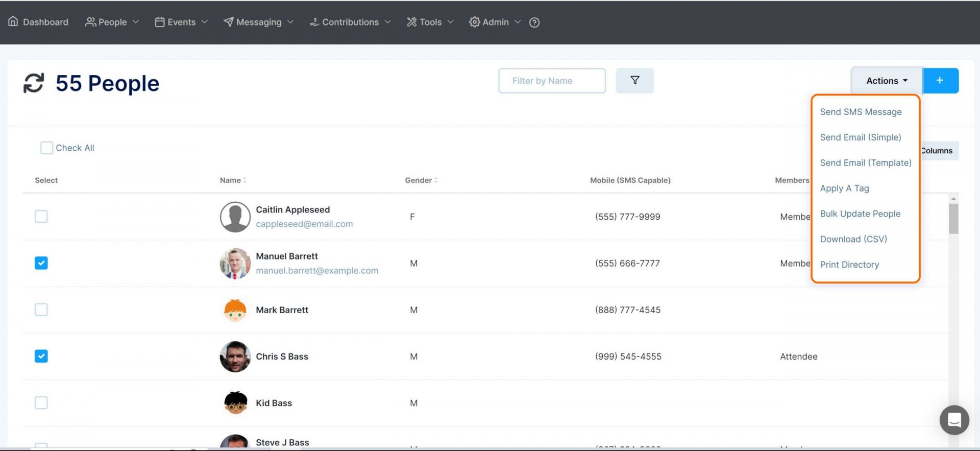Image resolution: width=980 pixels, height=451 pixels.
Task: Sort by the Name column arrows
Action: (x=244, y=180)
